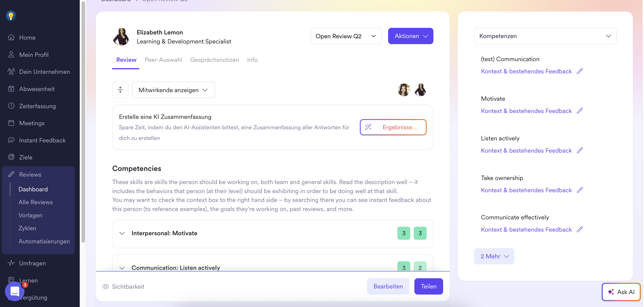This screenshot has width=644, height=307.
Task: Open Instant Feedback in sidebar
Action: coord(42,140)
